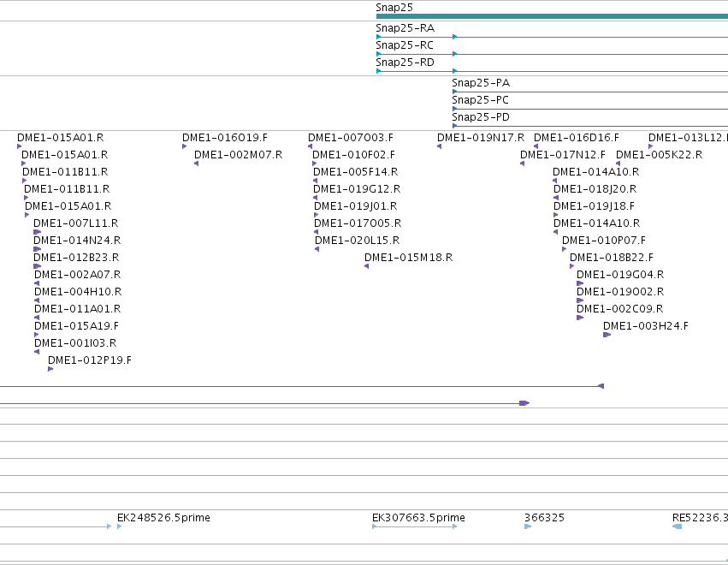Select feature label DME1-014N24.R
The image size is (728, 565).
[x=77, y=241]
